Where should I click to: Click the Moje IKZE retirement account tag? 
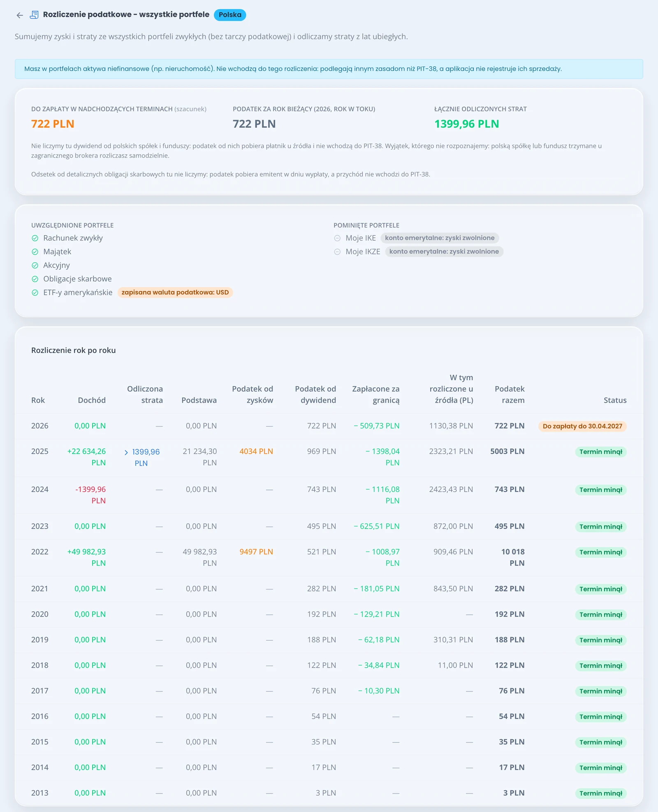coord(444,251)
